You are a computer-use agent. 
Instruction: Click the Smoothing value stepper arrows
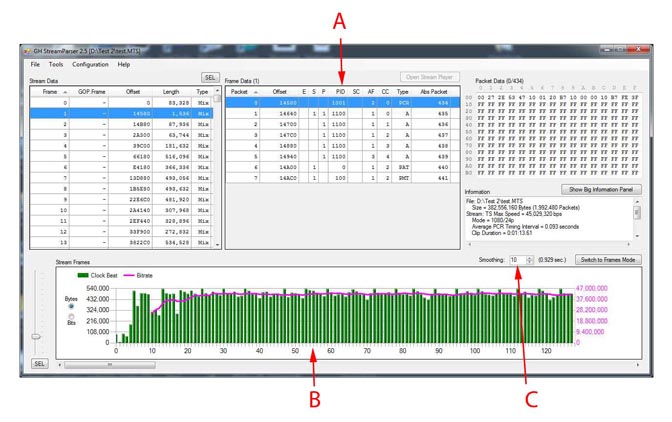(x=530, y=260)
